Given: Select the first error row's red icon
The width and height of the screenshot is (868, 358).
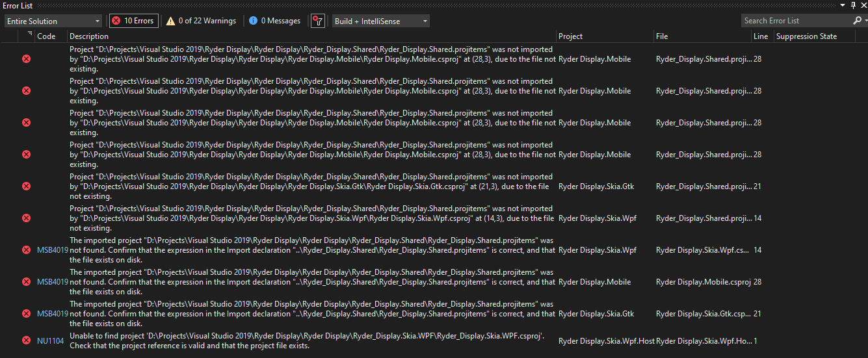Looking at the screenshot, I should (x=26, y=59).
